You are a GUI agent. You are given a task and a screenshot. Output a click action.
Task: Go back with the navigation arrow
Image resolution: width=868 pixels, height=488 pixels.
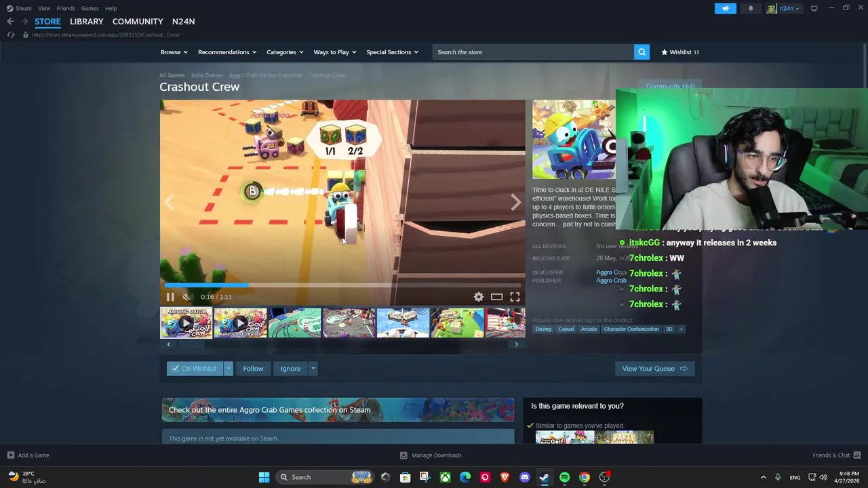click(x=10, y=22)
